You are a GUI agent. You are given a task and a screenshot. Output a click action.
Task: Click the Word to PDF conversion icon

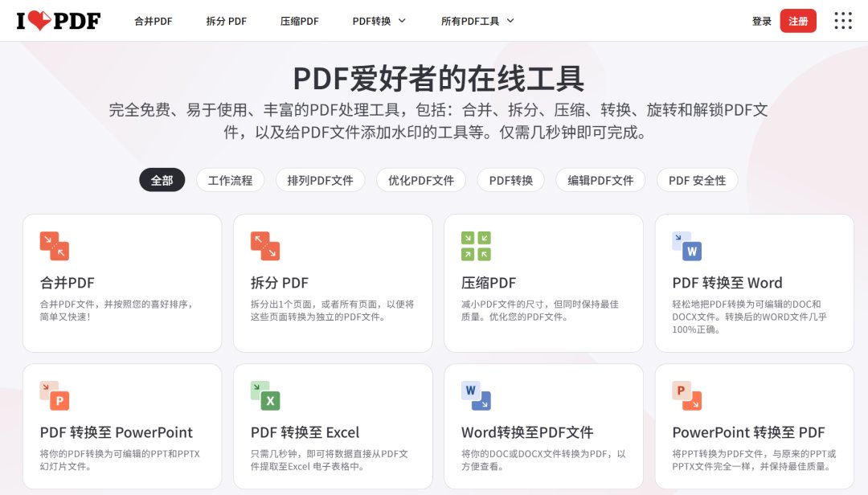(474, 395)
